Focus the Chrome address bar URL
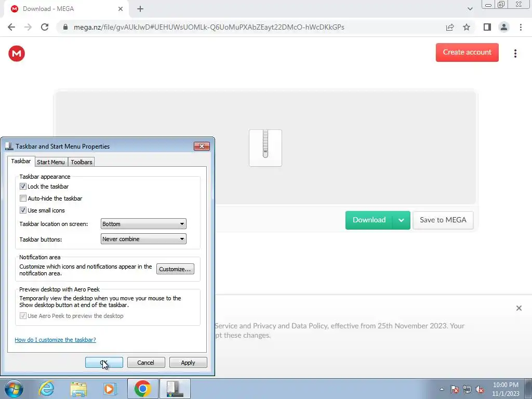Viewport: 532px width, 399px height. [x=209, y=27]
